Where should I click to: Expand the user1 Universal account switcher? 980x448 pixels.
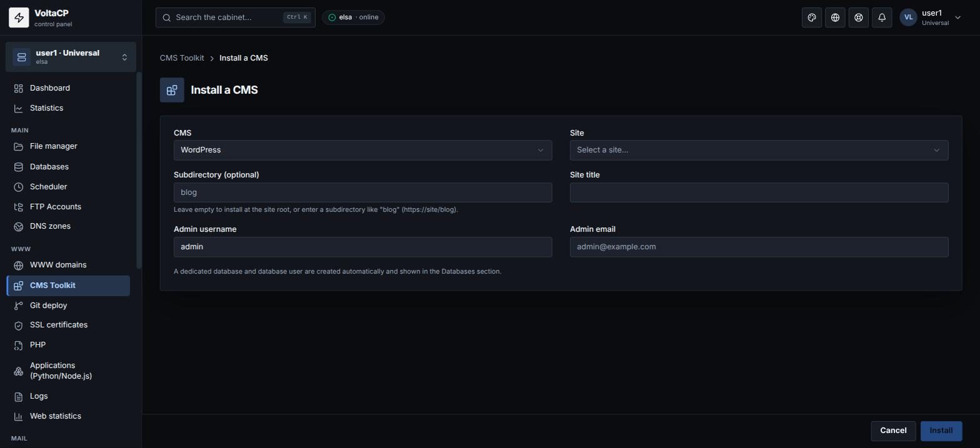[x=71, y=57]
